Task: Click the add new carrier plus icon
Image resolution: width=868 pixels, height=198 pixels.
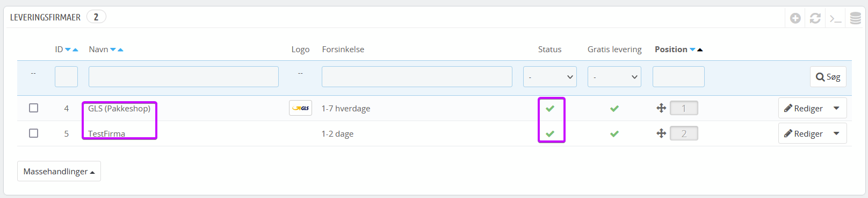Action: click(795, 18)
